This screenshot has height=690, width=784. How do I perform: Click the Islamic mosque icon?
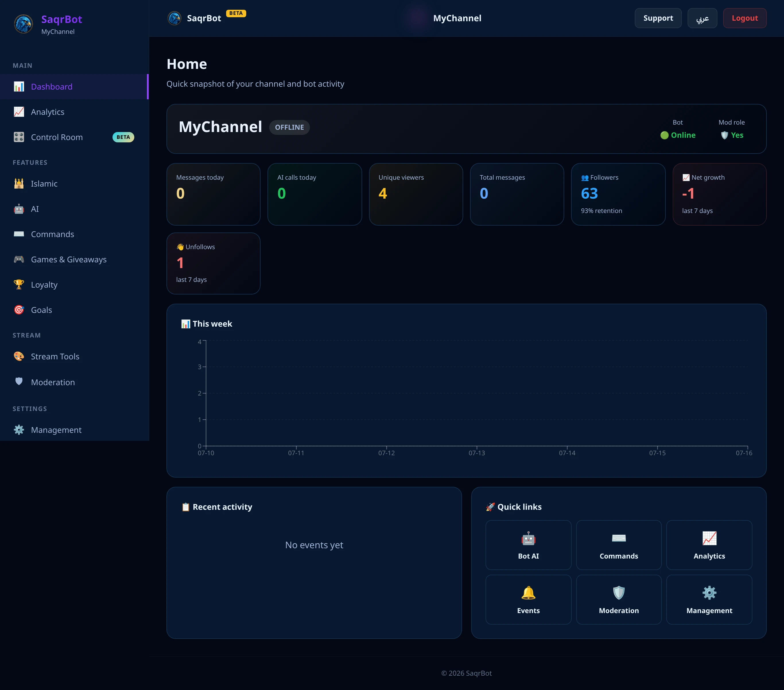[x=19, y=184]
